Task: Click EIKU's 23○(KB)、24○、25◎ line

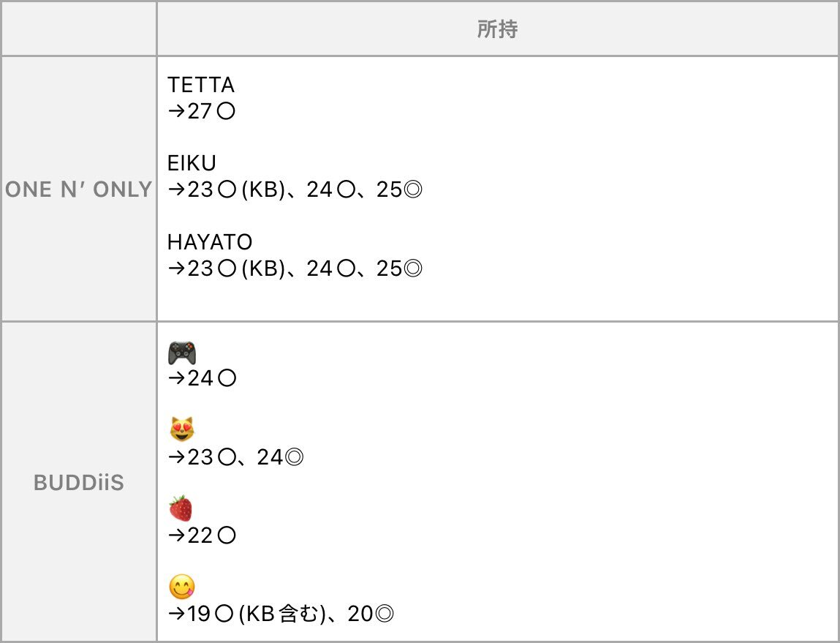Action: pos(295,189)
